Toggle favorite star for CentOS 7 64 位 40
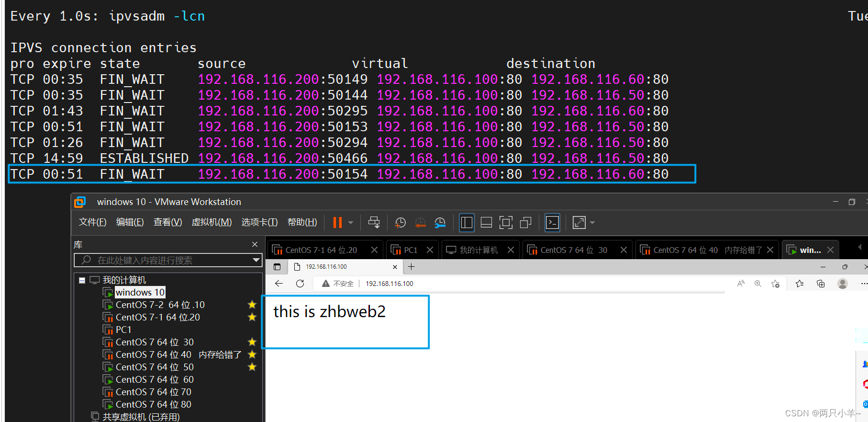The height and width of the screenshot is (422, 868). point(252,354)
